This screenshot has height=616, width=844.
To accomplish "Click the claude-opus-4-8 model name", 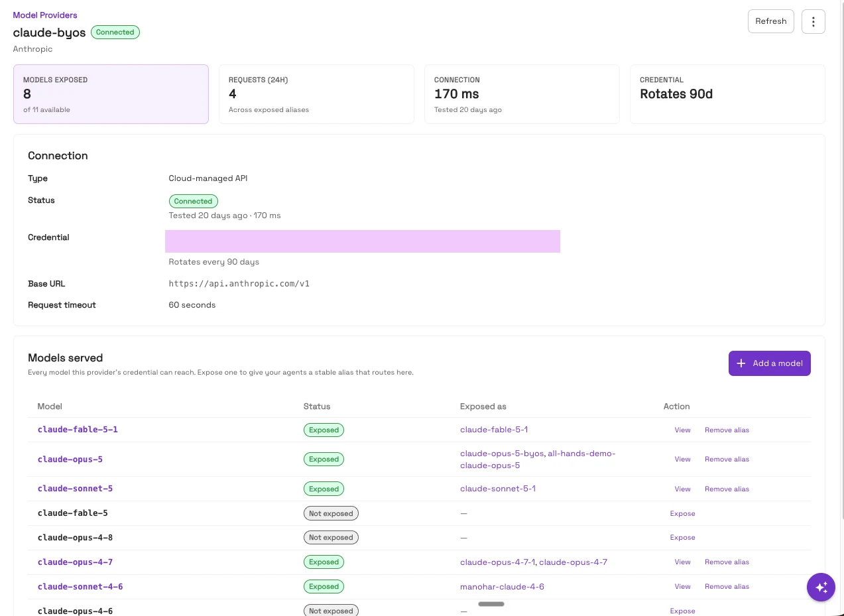I will coord(75,538).
